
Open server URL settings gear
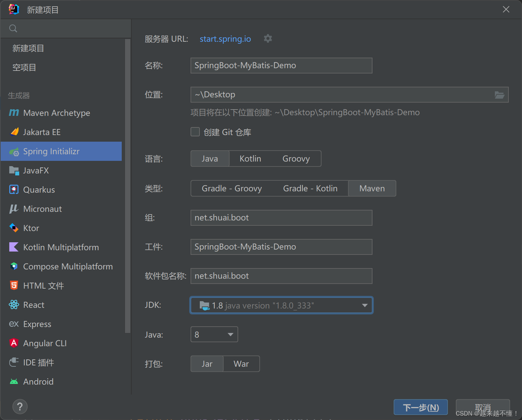pyautogui.click(x=268, y=39)
